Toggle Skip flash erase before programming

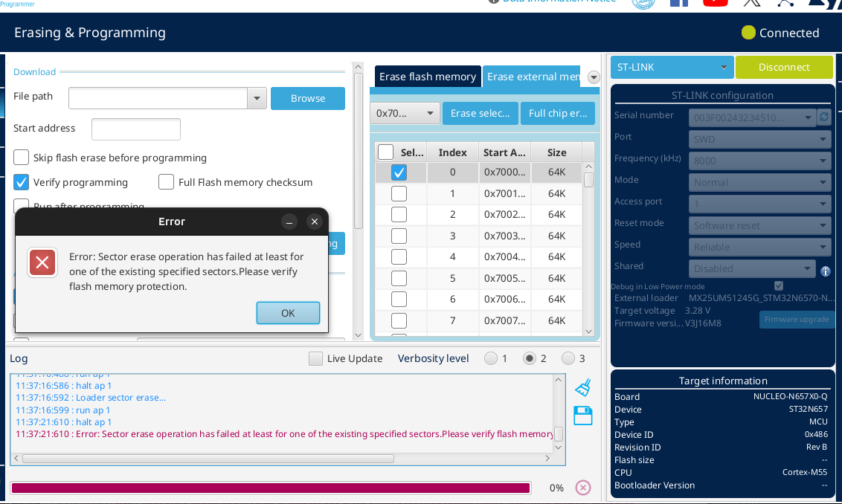tap(21, 158)
